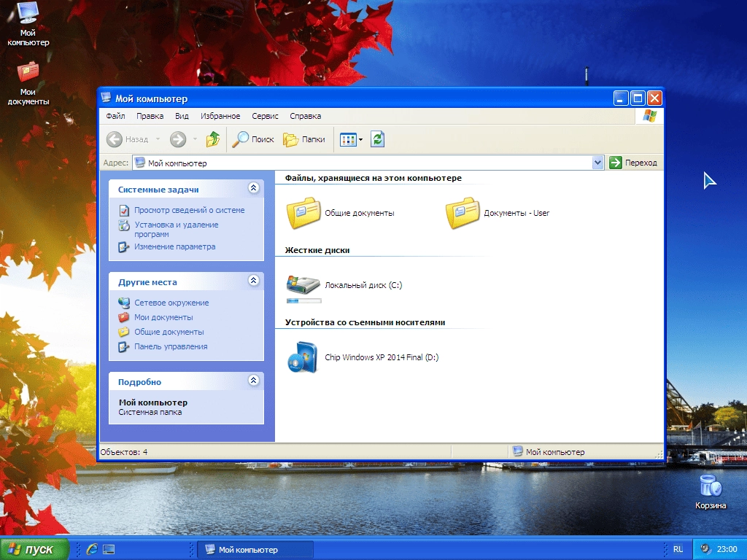
Task: Click the system info icon beside Просмотр сведений
Action: point(124,211)
